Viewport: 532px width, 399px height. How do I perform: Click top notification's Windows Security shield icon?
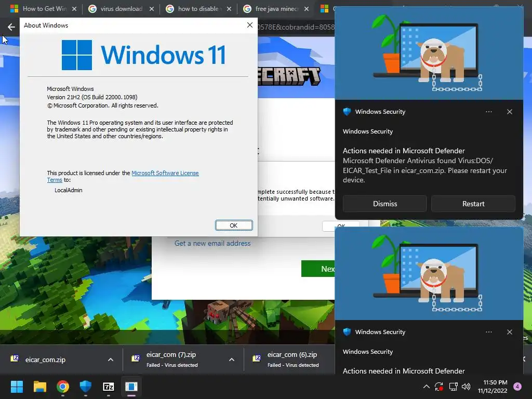[x=347, y=112]
